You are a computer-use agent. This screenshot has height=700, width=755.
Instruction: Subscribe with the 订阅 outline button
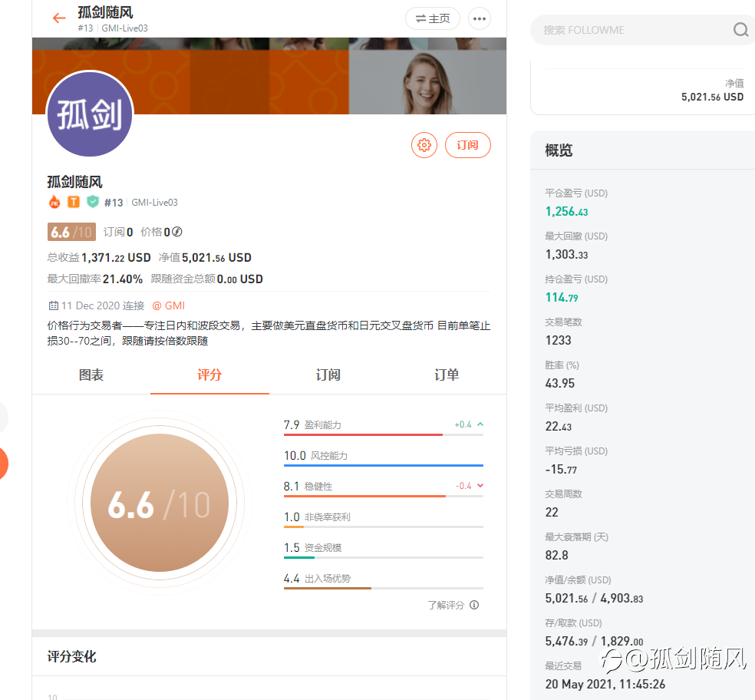point(467,145)
